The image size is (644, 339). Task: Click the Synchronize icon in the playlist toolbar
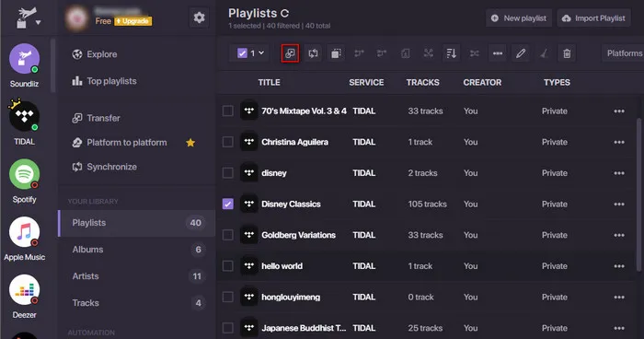tap(313, 53)
